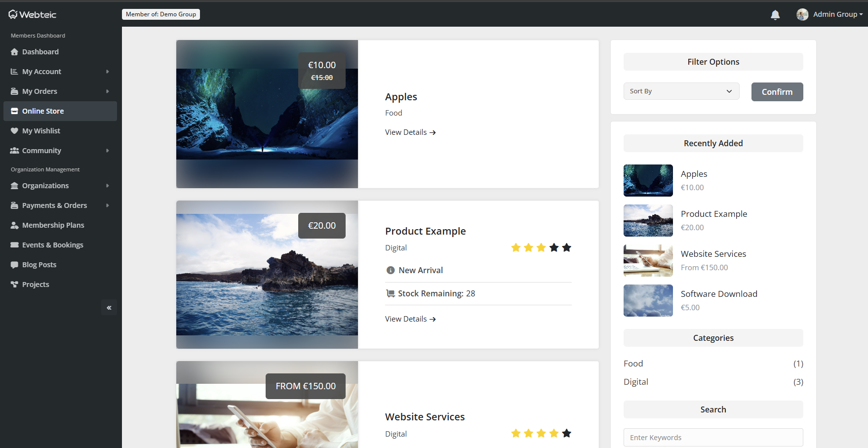The image size is (868, 448).
Task: Collapse the sidebar with double-chevron button
Action: (x=109, y=308)
